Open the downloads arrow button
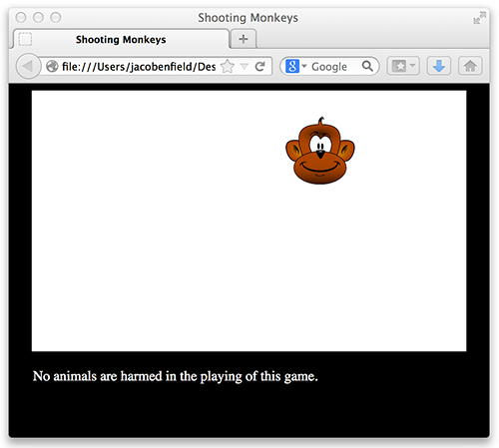 tap(439, 66)
